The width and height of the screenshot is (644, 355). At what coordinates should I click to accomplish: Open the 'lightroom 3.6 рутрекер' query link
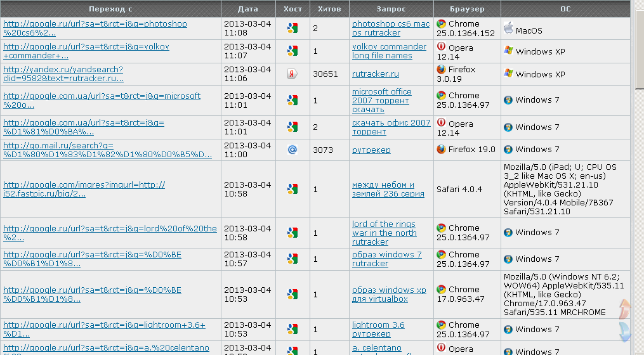(378, 329)
